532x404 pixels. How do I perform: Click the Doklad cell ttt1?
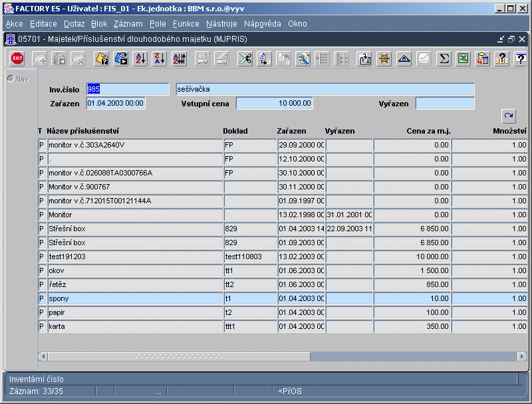(250, 326)
